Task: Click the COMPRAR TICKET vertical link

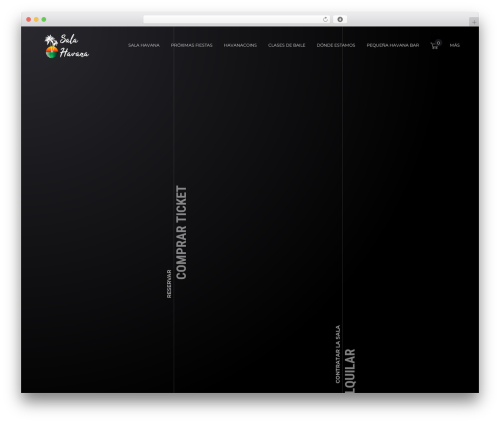Action: pos(182,232)
